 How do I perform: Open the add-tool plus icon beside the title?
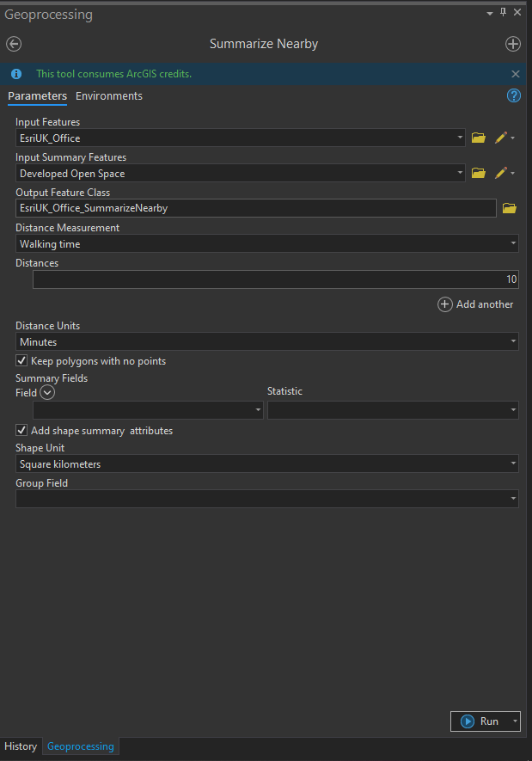click(512, 44)
